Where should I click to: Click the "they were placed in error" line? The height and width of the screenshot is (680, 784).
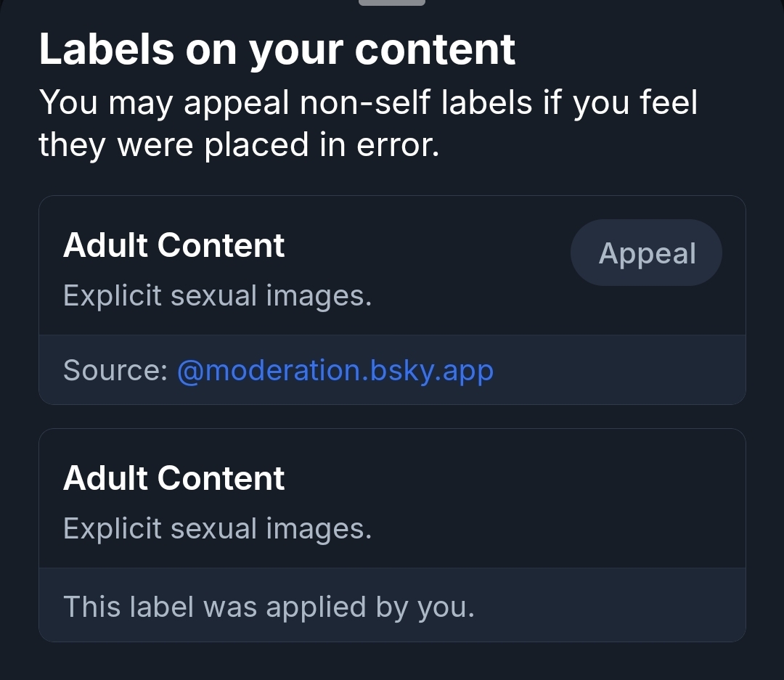click(x=239, y=144)
